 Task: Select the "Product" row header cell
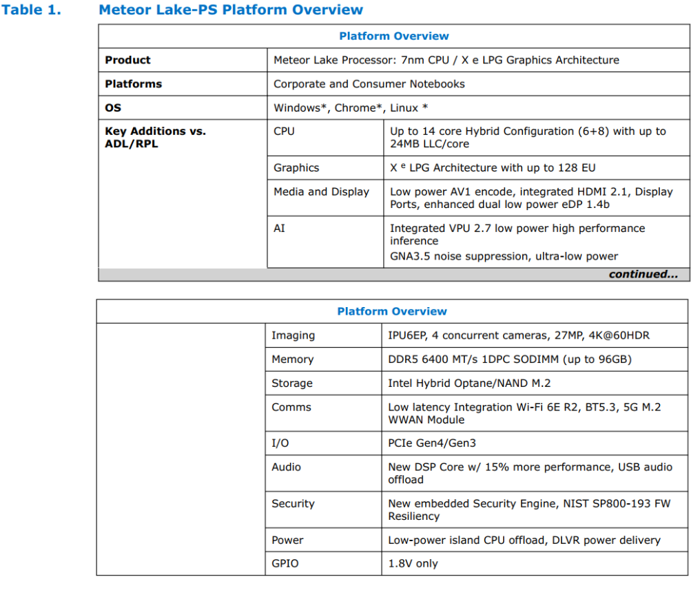tap(127, 60)
